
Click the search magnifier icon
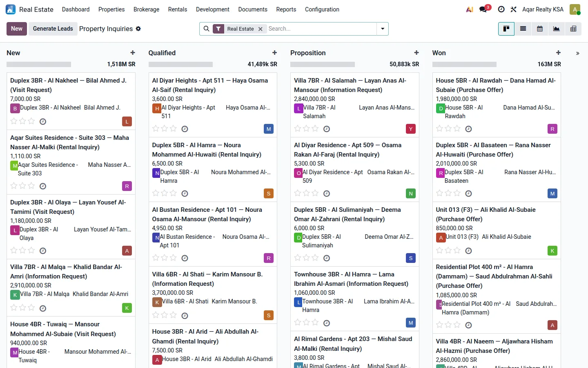tap(207, 29)
